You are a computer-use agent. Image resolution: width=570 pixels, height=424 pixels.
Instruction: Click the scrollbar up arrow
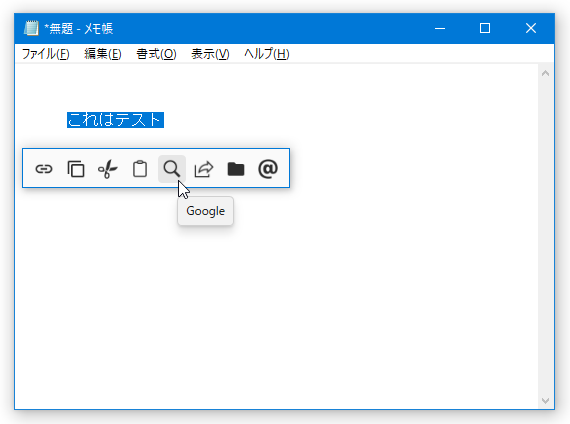click(545, 73)
